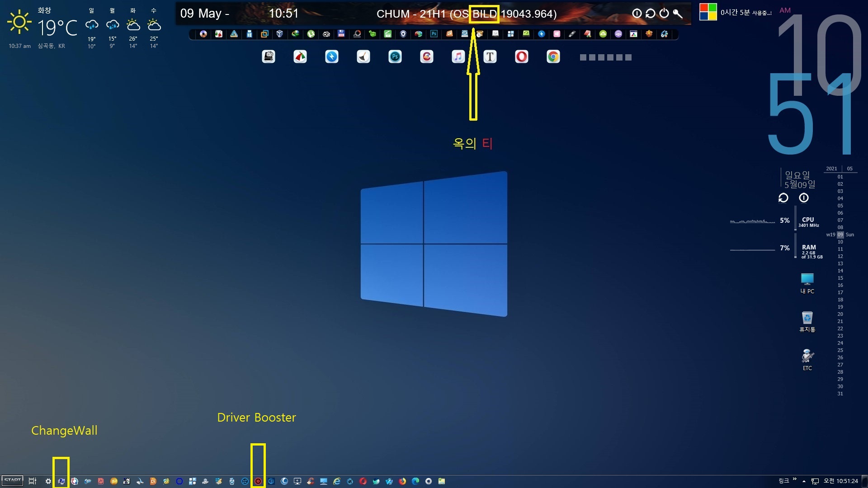The image size is (868, 488).
Task: Click the disc icon in the small launcher bar
Action: click(x=203, y=34)
